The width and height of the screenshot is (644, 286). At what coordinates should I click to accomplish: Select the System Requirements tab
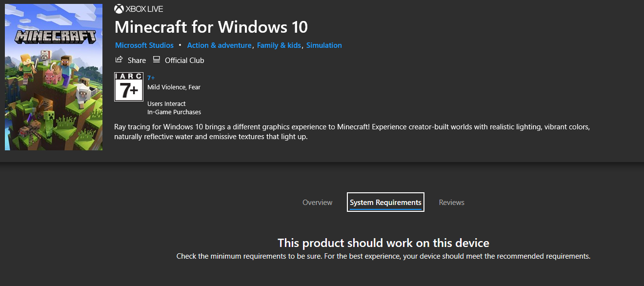click(385, 202)
